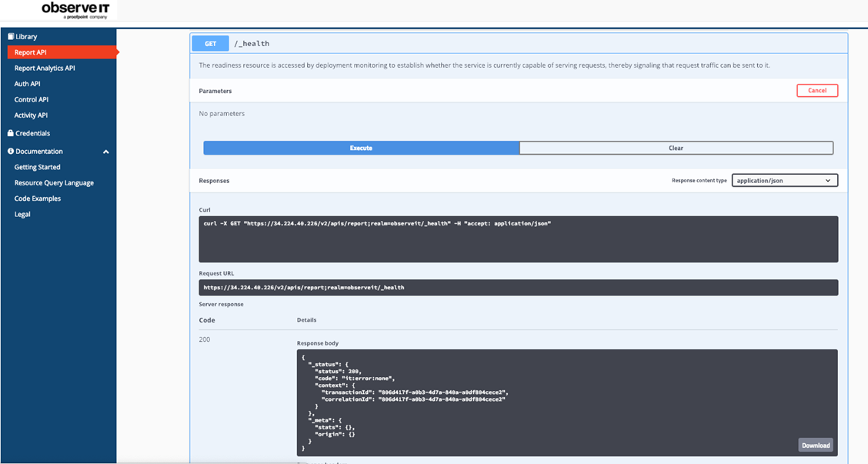This screenshot has height=464, width=868.
Task: Open the Control API entry
Action: click(32, 100)
